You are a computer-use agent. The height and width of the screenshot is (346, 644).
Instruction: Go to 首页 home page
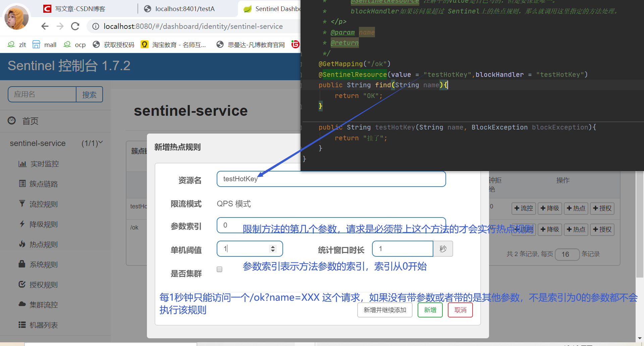(30, 121)
